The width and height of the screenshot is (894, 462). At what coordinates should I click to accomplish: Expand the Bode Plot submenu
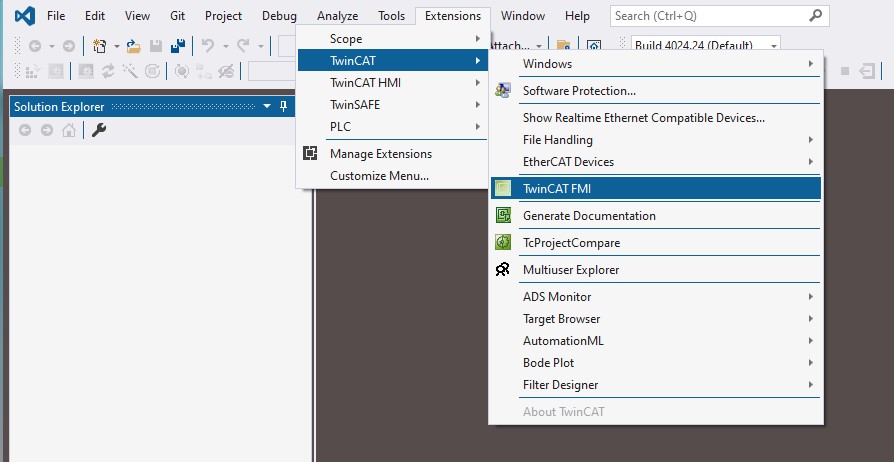click(x=656, y=363)
